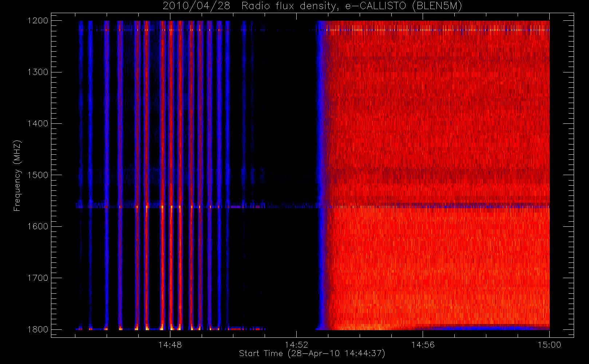Select the 1300 frequency tick label
Viewport: 589px width, 364px height.
38,72
